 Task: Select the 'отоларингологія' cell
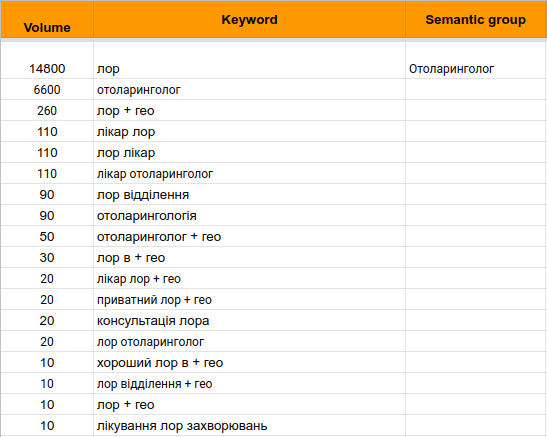point(249,216)
